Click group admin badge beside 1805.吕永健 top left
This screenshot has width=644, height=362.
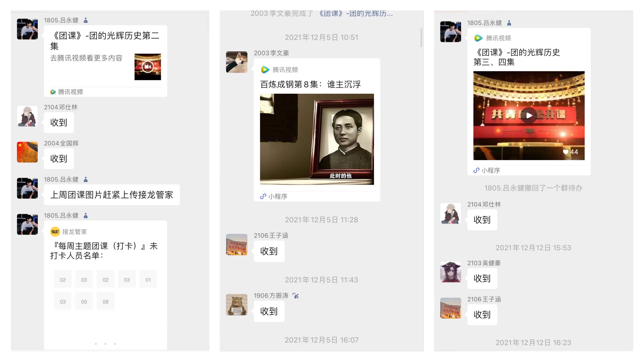click(x=86, y=20)
